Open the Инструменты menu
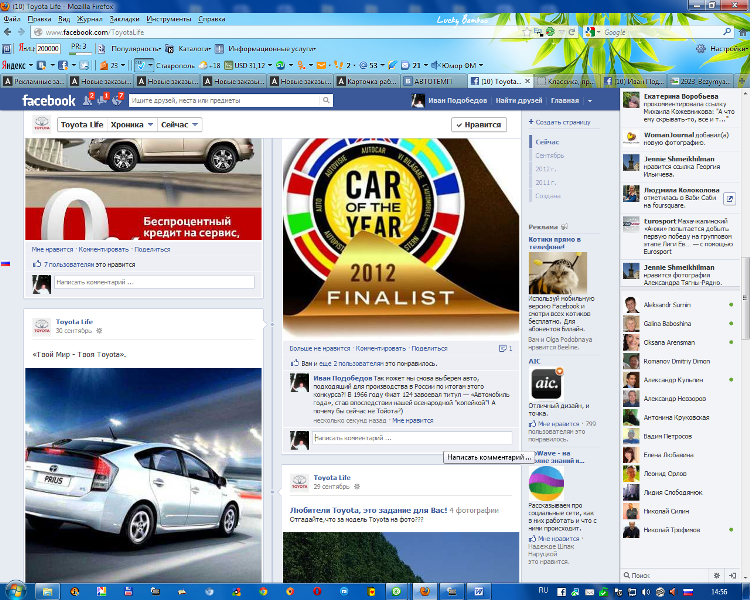 [x=169, y=19]
